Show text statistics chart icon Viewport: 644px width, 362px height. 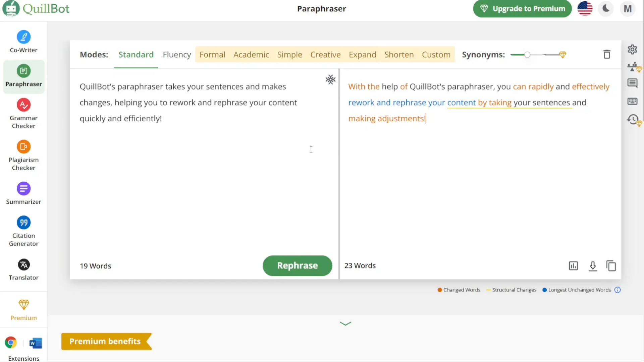[x=573, y=266]
